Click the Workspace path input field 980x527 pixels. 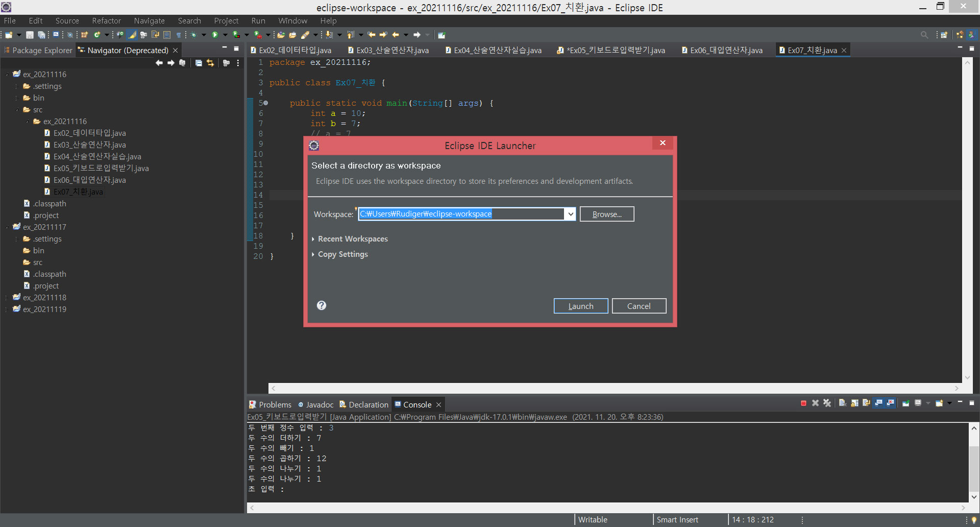click(x=461, y=214)
